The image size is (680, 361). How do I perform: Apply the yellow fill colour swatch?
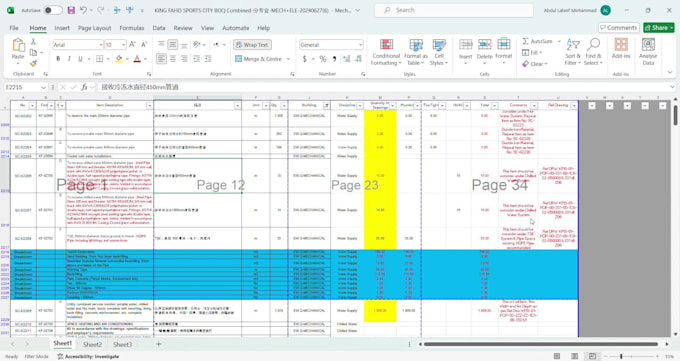(x=119, y=59)
